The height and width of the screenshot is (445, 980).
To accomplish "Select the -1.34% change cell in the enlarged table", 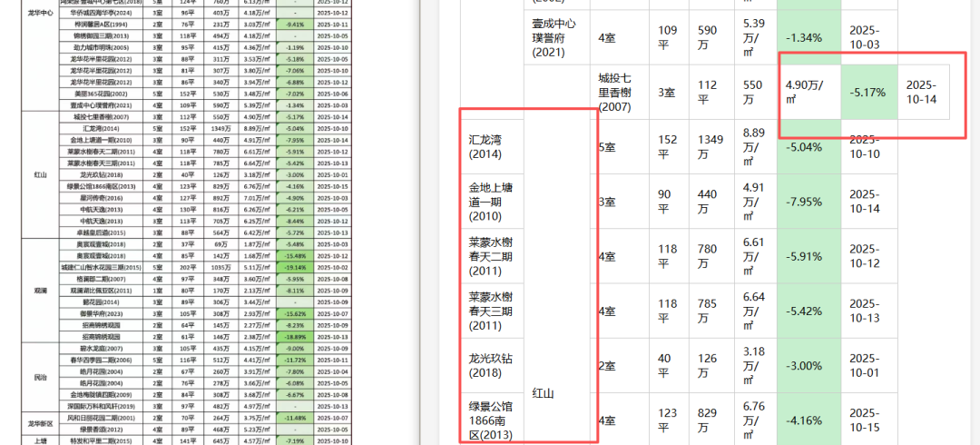I will [x=808, y=38].
